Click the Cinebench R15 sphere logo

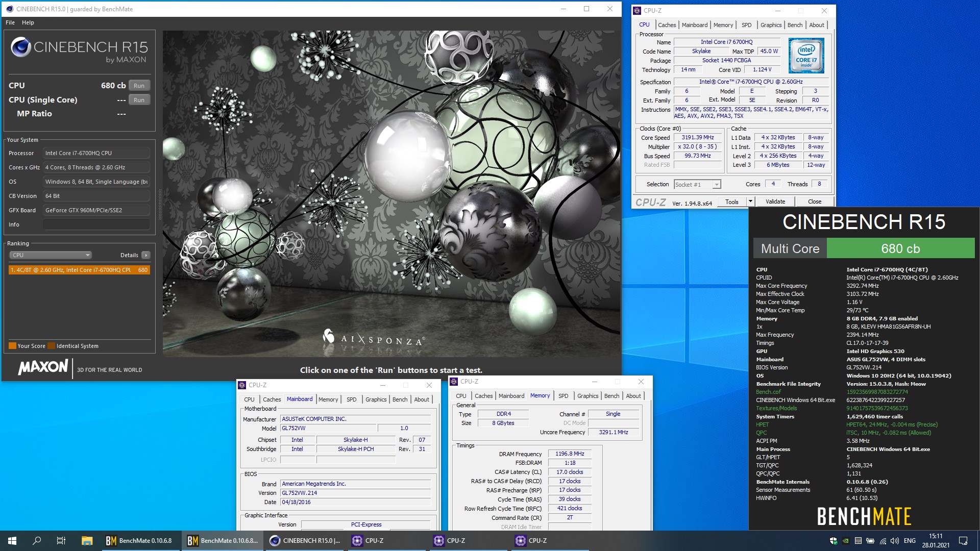click(x=21, y=47)
